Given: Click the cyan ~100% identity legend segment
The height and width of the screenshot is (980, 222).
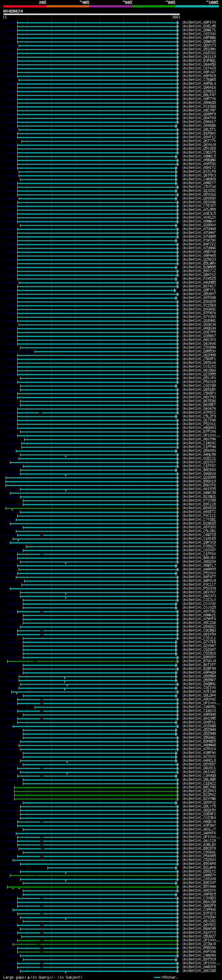Looking at the screenshot, I should tap(197, 6).
